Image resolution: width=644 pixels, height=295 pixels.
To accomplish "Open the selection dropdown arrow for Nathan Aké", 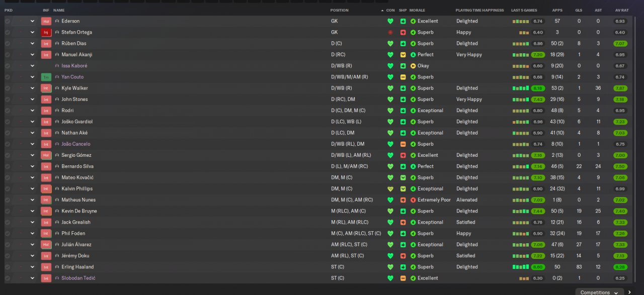I will pyautogui.click(x=33, y=133).
